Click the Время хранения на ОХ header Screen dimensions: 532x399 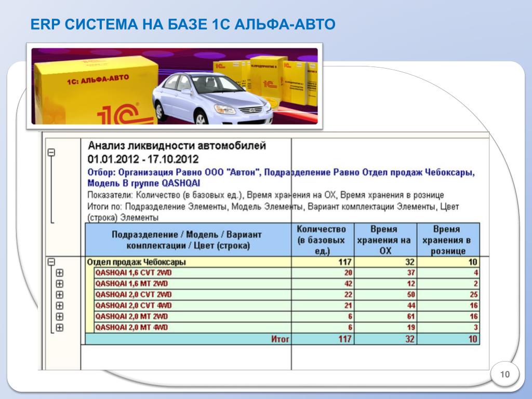point(385,240)
